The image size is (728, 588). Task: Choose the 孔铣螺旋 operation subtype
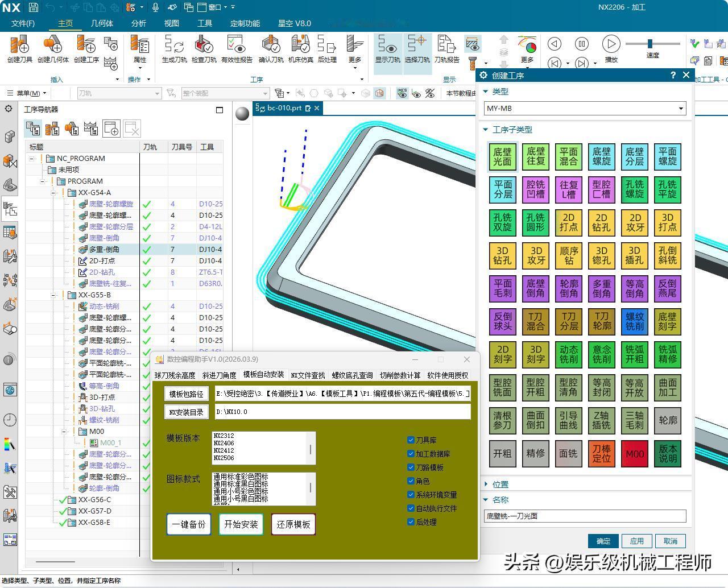(634, 190)
